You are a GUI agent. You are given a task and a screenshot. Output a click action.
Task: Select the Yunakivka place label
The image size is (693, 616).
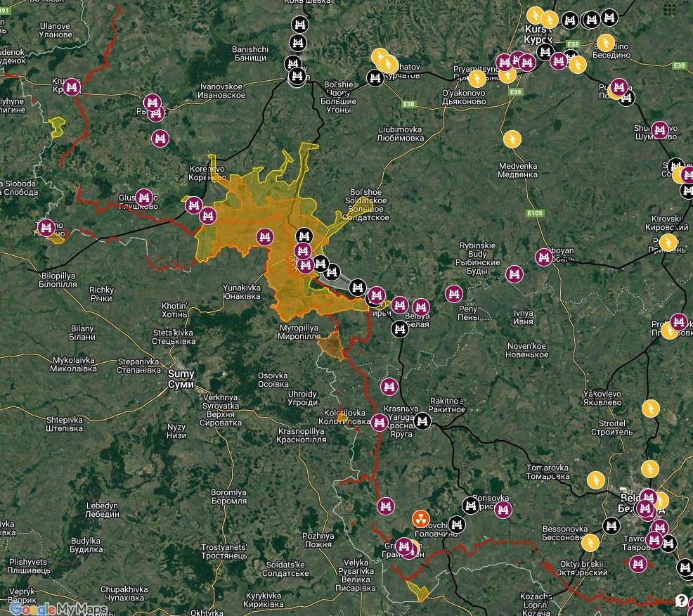241,292
